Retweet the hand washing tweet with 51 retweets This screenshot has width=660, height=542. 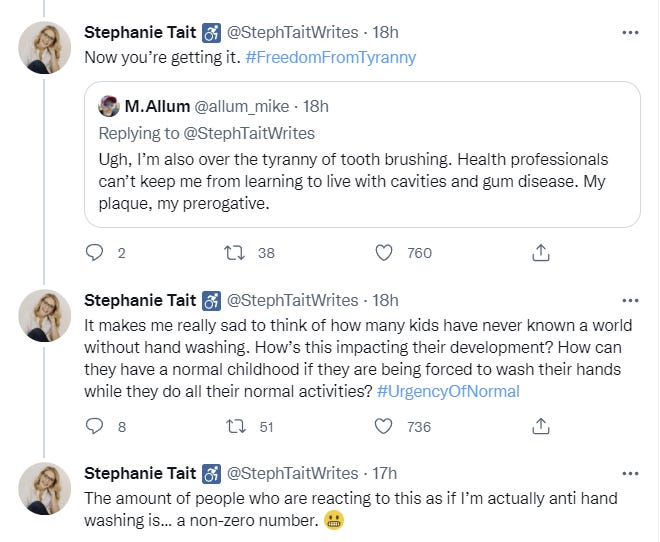[x=237, y=426]
